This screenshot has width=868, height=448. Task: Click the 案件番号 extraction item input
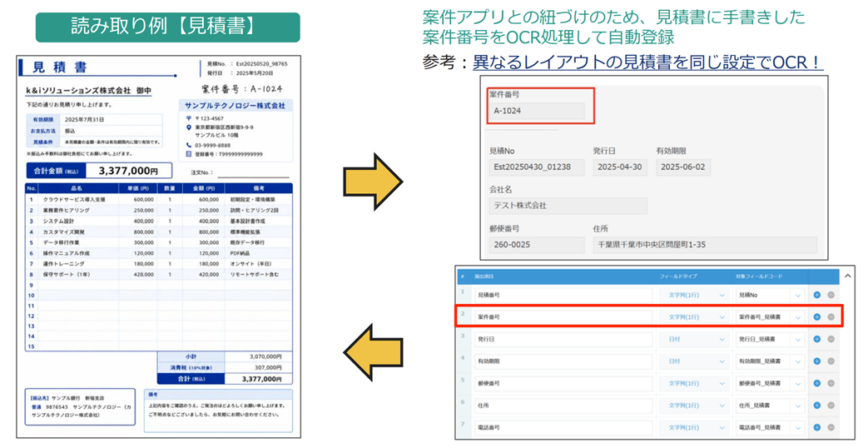[563, 317]
